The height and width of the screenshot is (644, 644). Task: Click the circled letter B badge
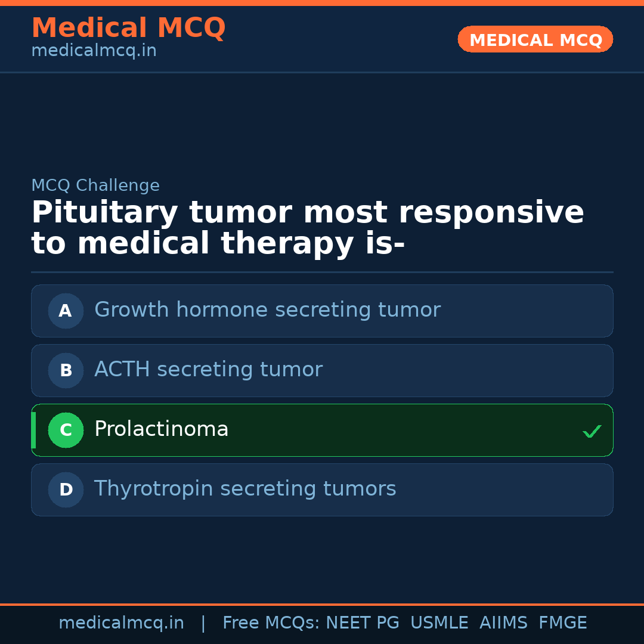click(66, 370)
